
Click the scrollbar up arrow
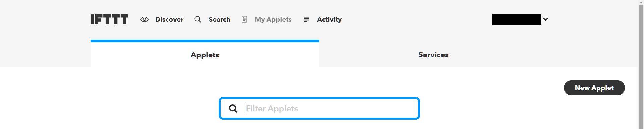pyautogui.click(x=641, y=3)
